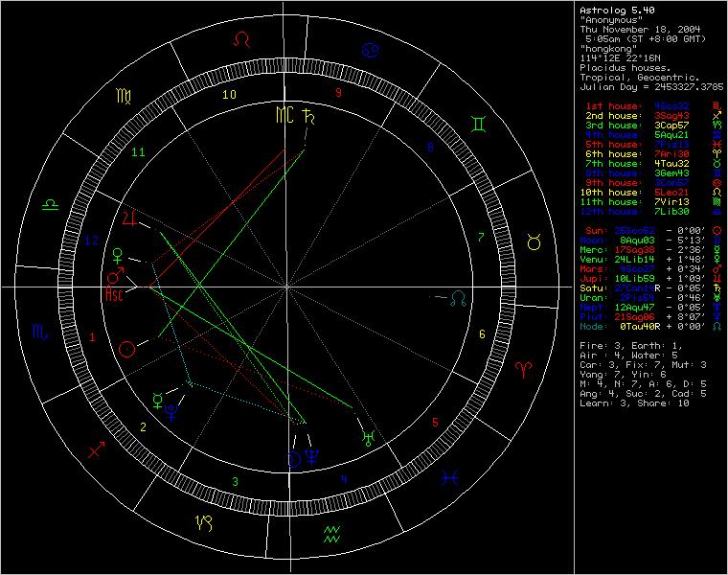Click the 'Jupi: 10Lib59' position row
728x575 pixels.
(x=651, y=279)
